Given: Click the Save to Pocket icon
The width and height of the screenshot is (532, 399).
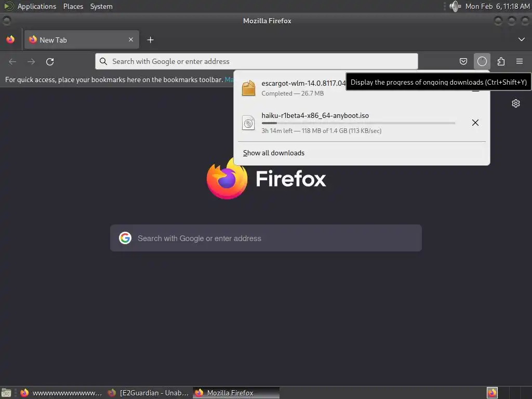Looking at the screenshot, I should point(463,61).
